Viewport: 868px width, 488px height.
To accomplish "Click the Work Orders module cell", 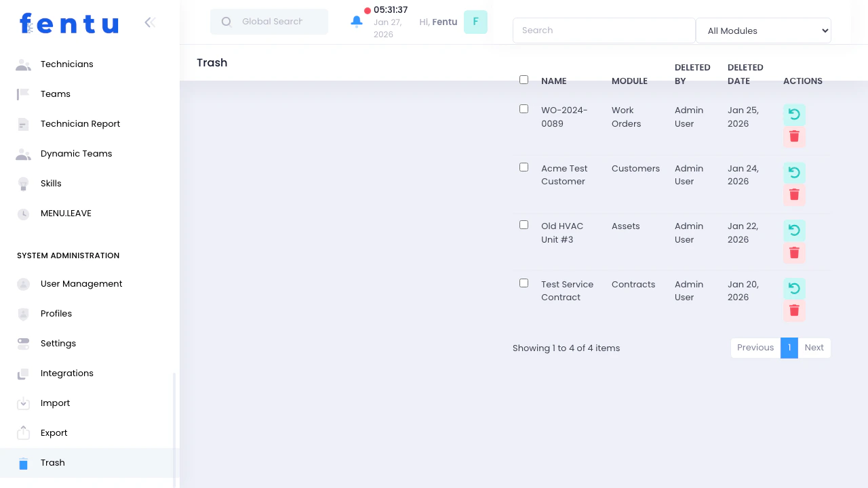I will click(x=626, y=117).
